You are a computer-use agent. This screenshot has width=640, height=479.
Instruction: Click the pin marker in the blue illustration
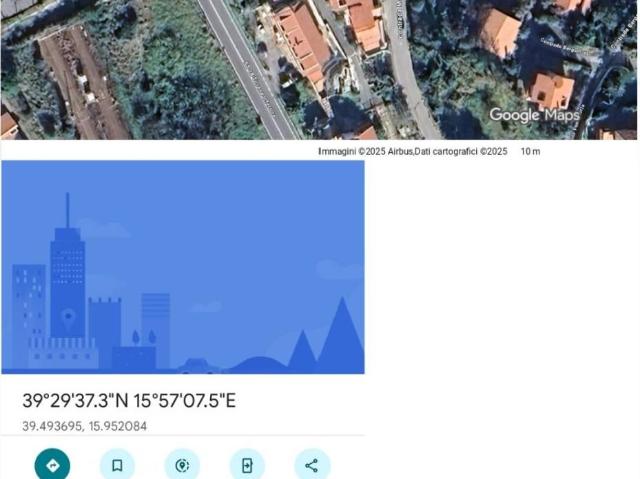point(68,319)
